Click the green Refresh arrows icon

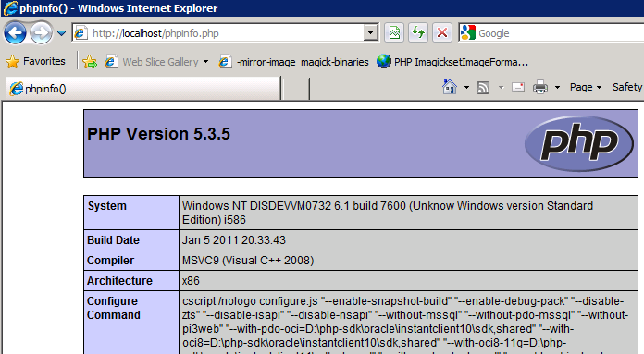click(x=418, y=32)
